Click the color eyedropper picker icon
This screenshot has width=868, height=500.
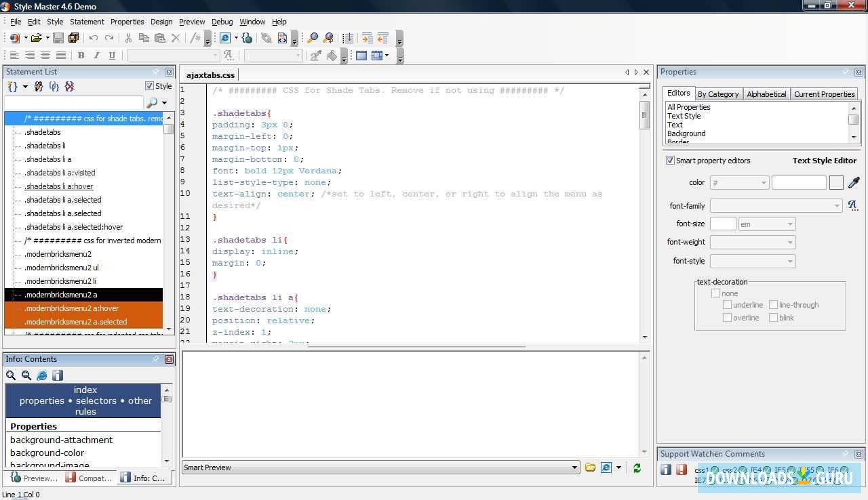point(854,183)
